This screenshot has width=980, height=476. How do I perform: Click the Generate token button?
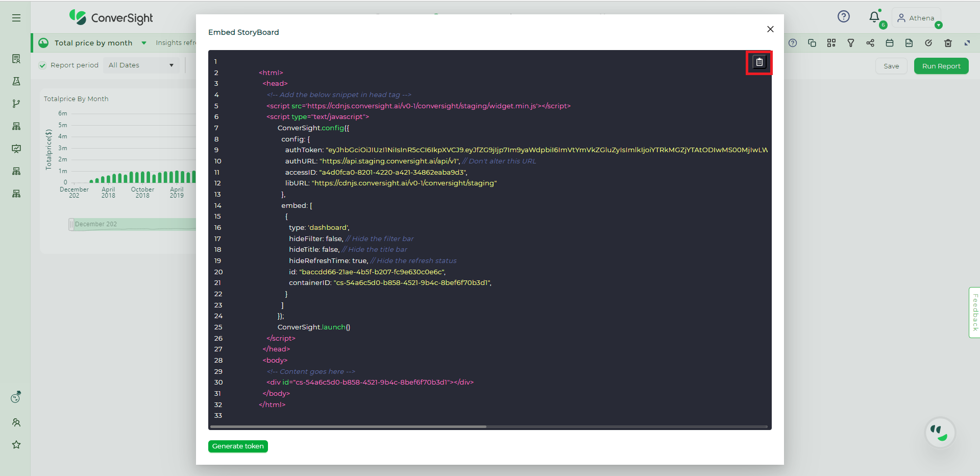(238, 446)
